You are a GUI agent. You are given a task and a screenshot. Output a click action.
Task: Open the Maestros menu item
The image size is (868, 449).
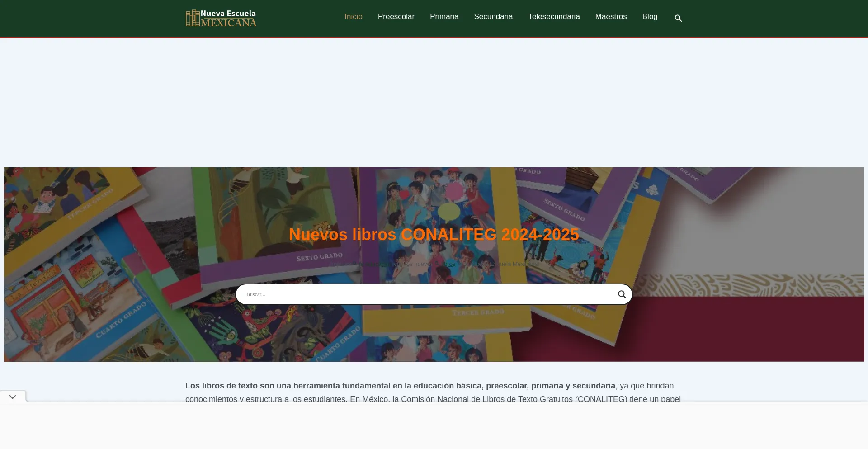611,17
